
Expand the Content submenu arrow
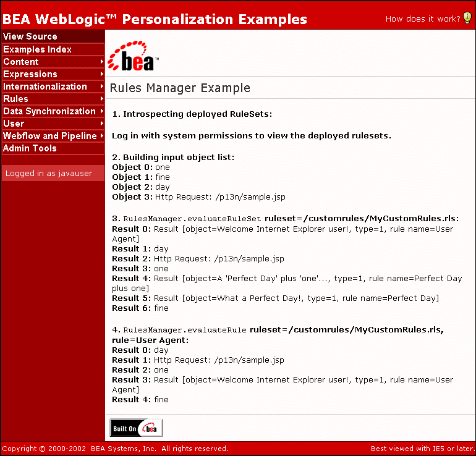[x=102, y=62]
